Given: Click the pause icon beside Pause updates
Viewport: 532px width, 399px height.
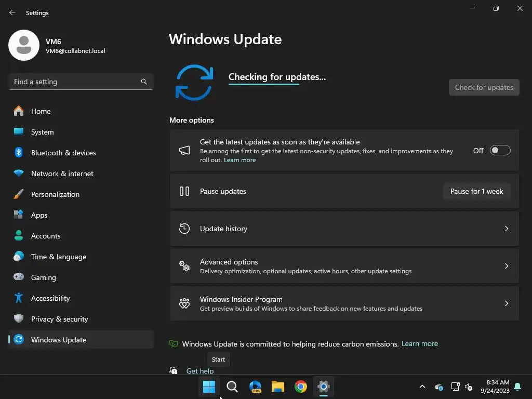Looking at the screenshot, I should coord(184,191).
